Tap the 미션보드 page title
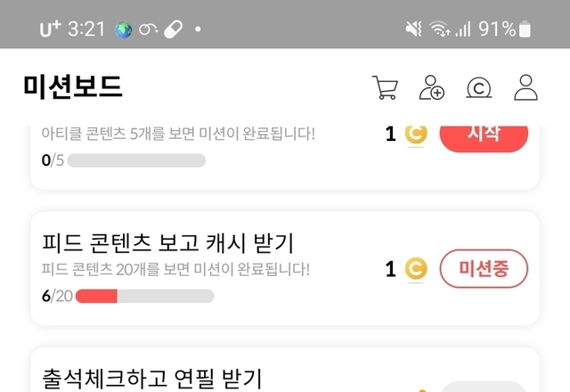The image size is (570, 392). click(x=73, y=86)
